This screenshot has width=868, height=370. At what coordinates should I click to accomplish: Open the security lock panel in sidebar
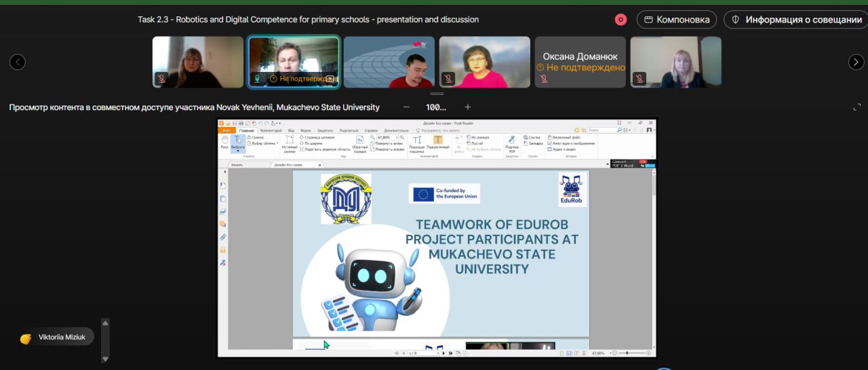pyautogui.click(x=222, y=250)
